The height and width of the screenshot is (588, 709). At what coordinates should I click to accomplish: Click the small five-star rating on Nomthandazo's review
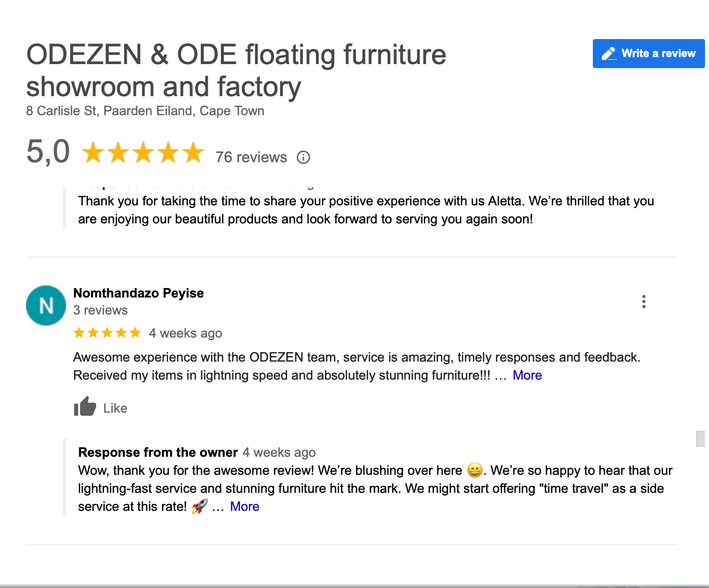107,333
